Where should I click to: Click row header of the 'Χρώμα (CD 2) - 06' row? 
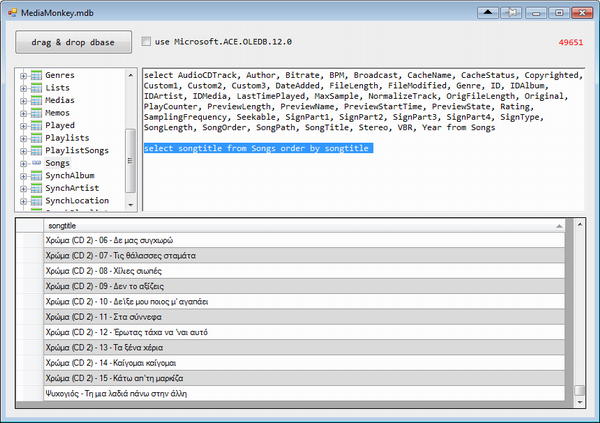(30, 240)
